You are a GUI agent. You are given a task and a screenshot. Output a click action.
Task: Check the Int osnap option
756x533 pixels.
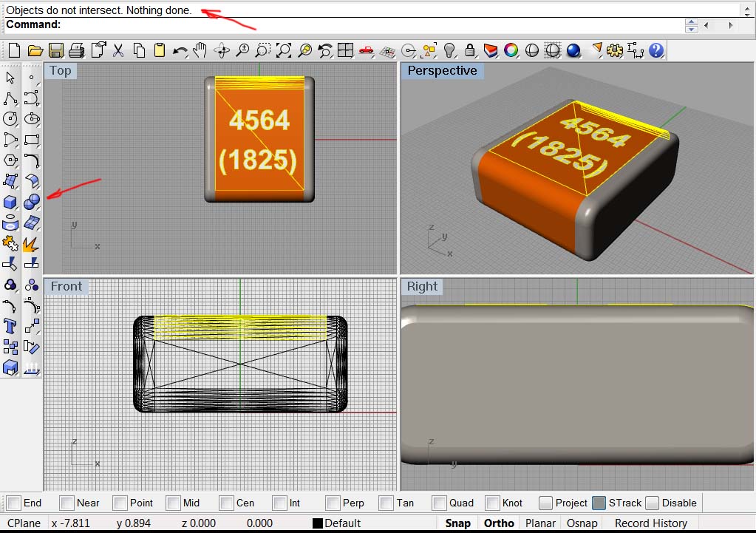click(x=279, y=503)
